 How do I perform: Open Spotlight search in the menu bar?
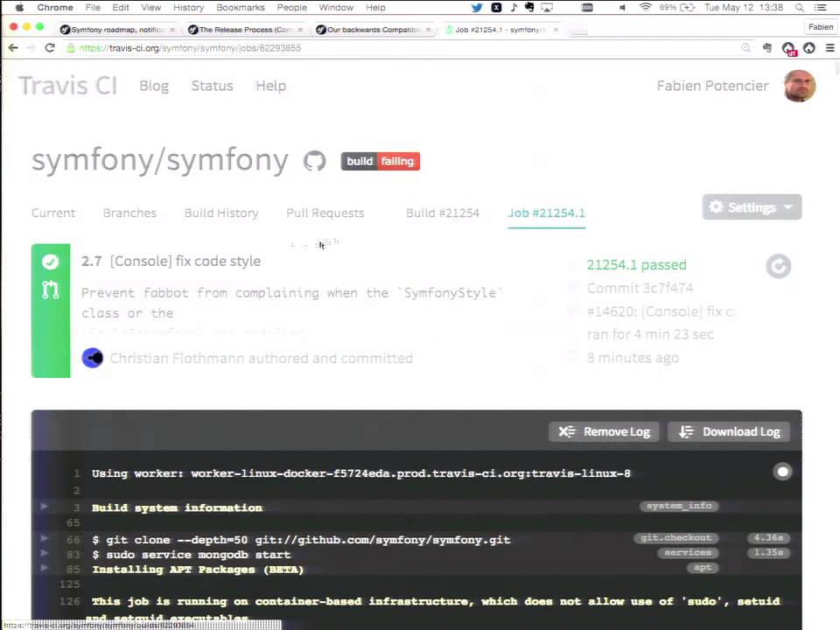[x=799, y=8]
